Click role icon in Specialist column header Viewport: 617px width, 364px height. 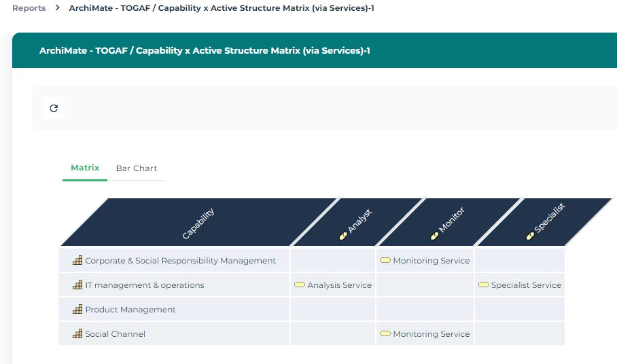pos(530,236)
